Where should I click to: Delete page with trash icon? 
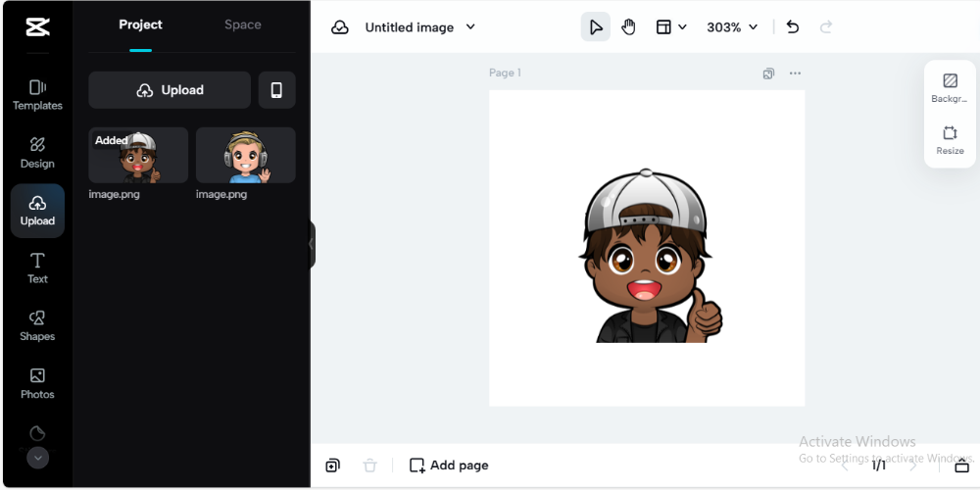point(369,465)
